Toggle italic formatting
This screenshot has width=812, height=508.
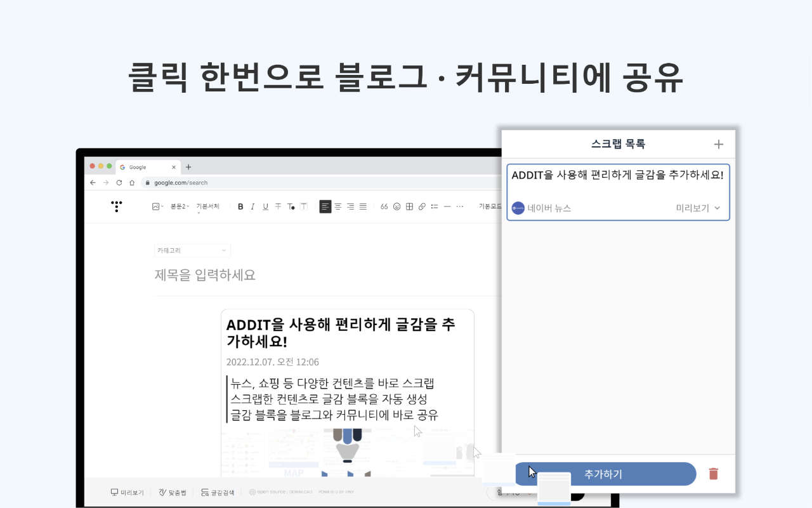pos(252,206)
